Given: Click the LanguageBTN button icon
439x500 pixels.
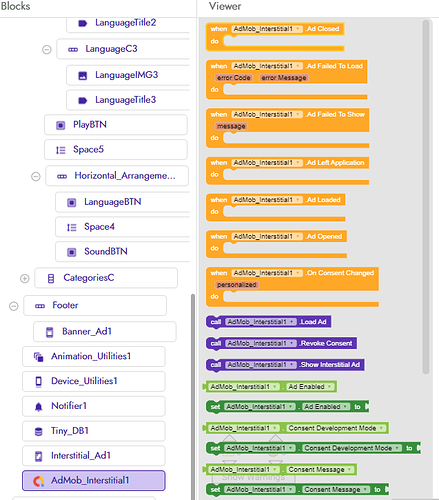Looking at the screenshot, I should pos(71,202).
